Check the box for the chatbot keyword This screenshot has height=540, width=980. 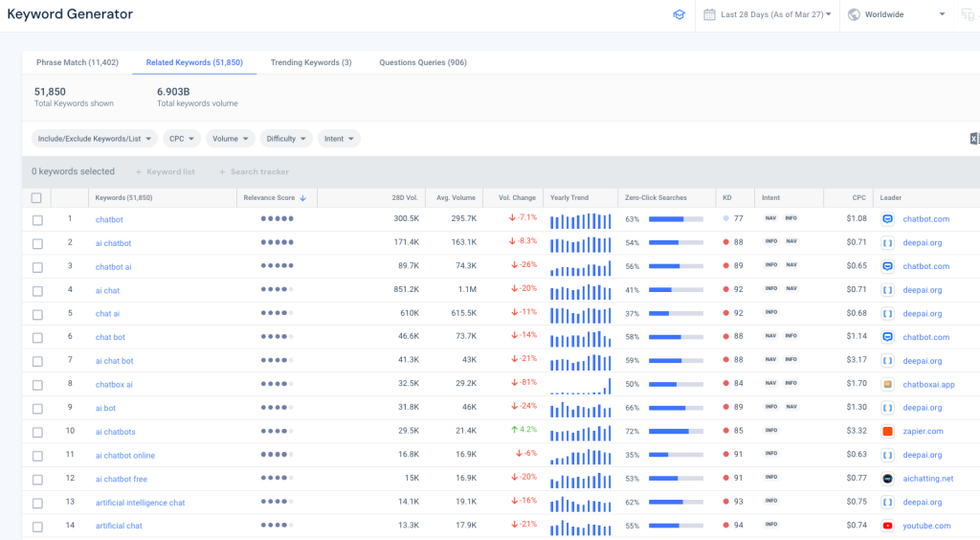(37, 220)
